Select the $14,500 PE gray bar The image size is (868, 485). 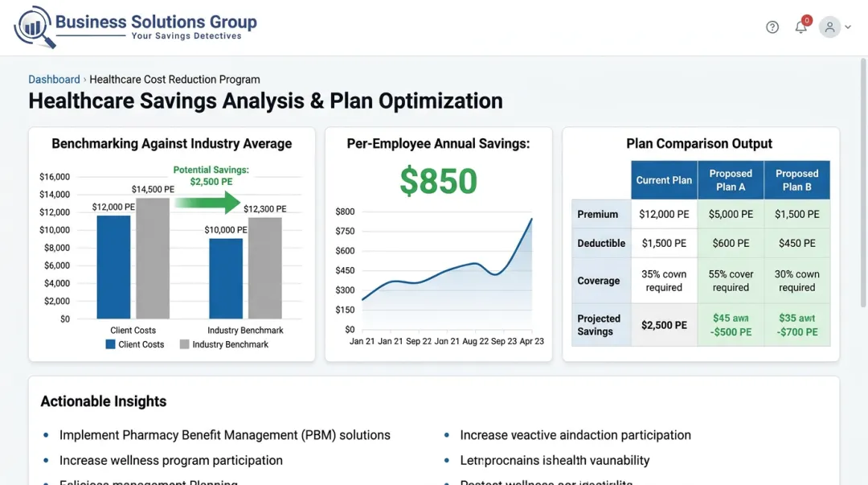point(153,258)
